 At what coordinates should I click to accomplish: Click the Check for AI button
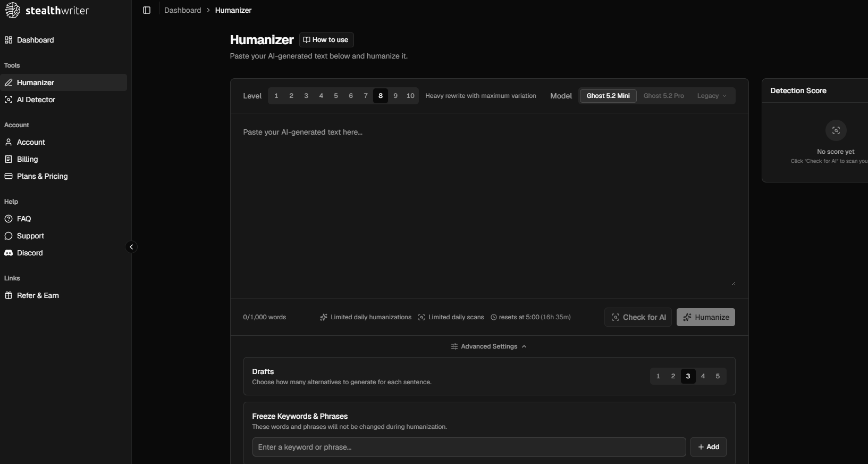638,317
